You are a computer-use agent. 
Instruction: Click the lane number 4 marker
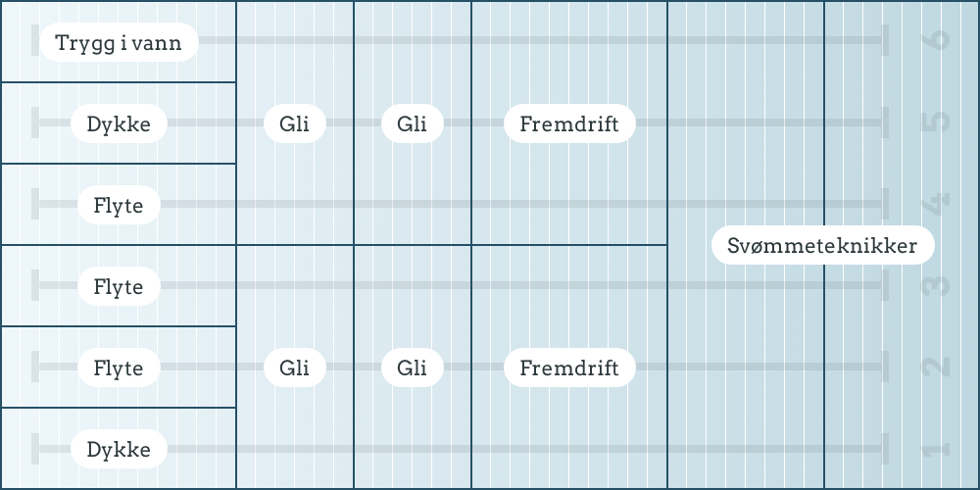pos(936,204)
